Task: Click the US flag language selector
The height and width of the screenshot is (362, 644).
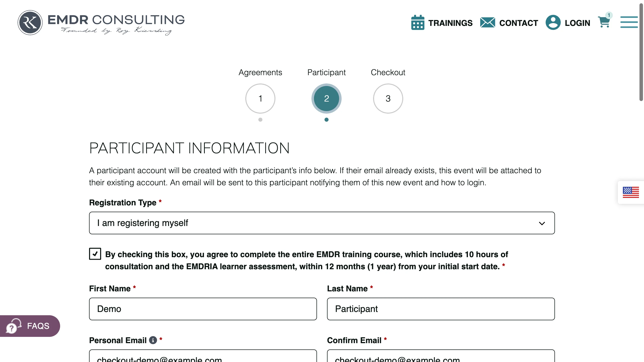Action: [631, 192]
